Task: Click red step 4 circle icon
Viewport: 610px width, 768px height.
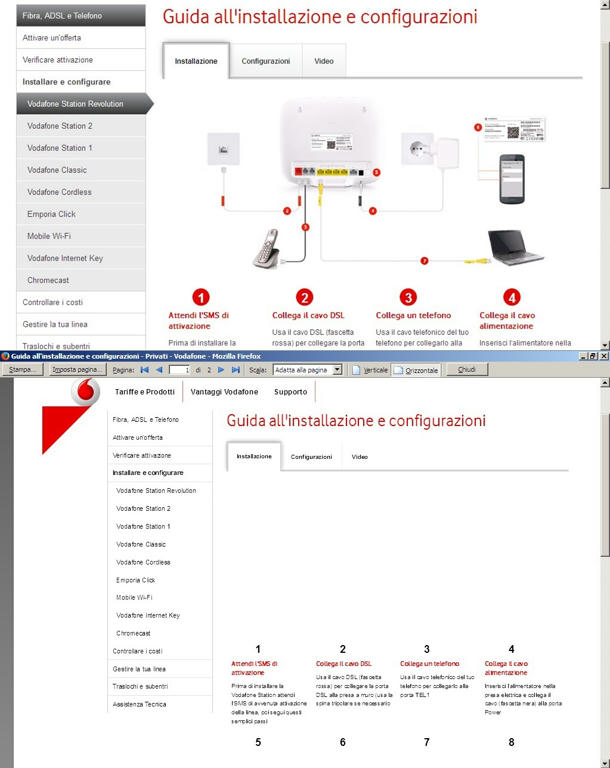Action: [x=512, y=297]
